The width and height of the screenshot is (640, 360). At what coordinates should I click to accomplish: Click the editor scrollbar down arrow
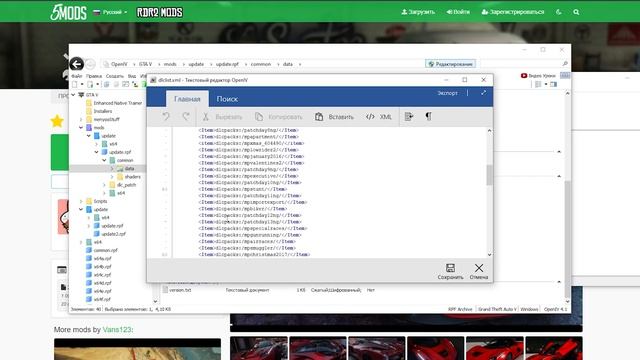[489, 255]
